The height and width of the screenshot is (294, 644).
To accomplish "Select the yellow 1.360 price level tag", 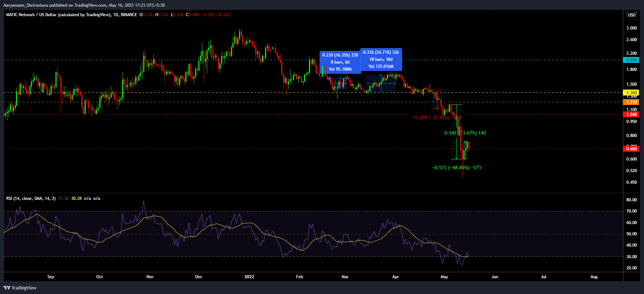I will click(x=631, y=93).
